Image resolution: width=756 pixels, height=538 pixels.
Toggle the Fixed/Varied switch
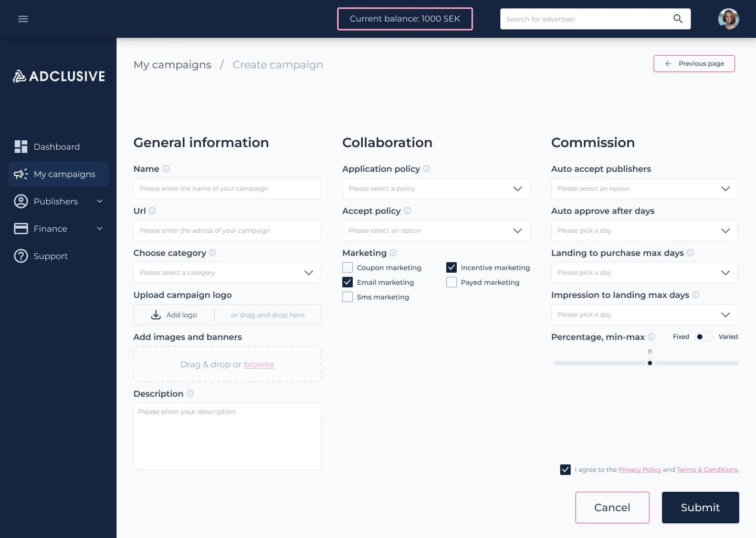tap(703, 337)
